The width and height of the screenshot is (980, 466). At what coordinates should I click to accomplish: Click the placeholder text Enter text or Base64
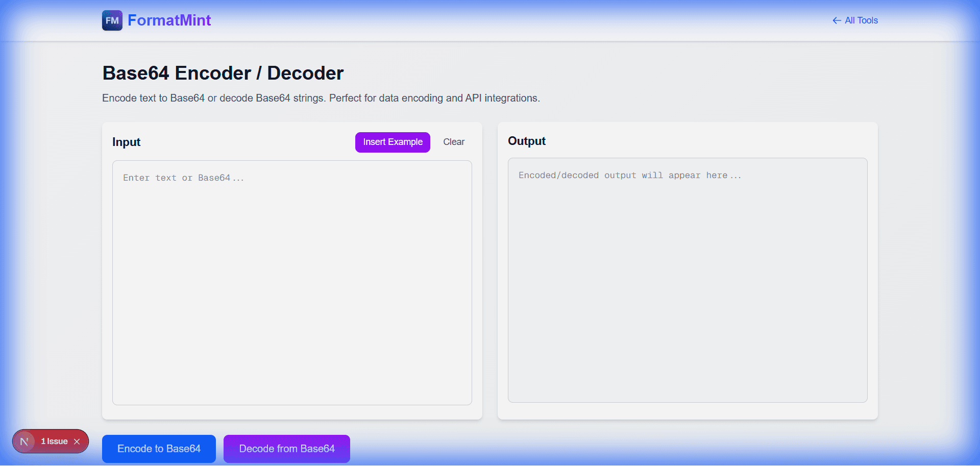tap(183, 178)
